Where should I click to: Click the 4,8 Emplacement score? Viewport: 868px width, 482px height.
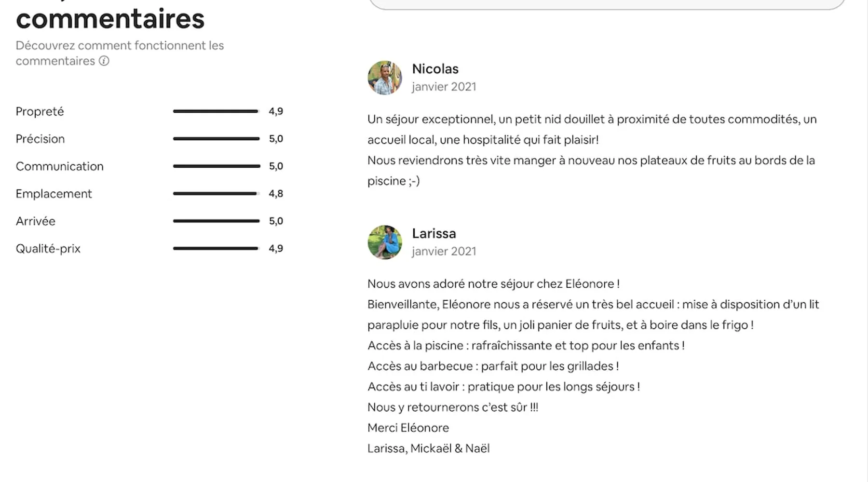(276, 194)
